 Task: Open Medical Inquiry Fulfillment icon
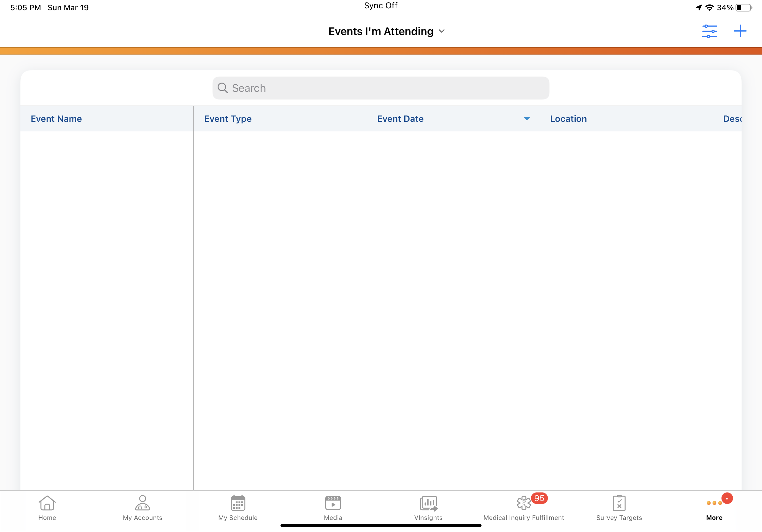(x=524, y=503)
